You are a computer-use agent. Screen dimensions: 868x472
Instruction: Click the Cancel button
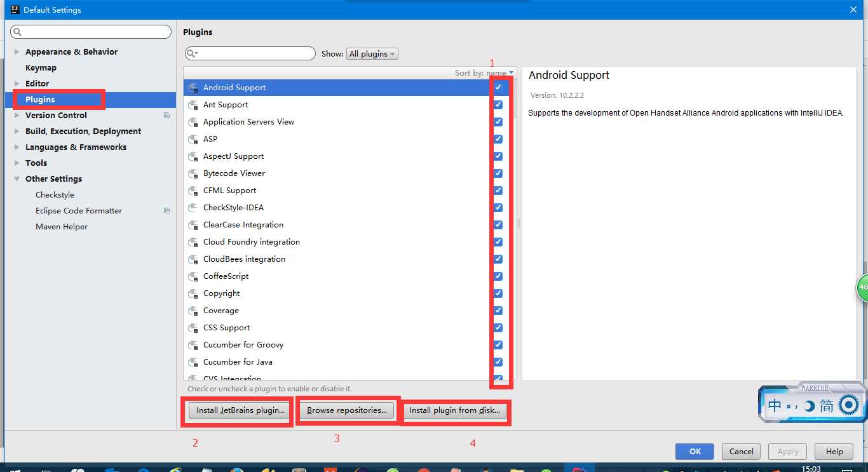[741, 452]
